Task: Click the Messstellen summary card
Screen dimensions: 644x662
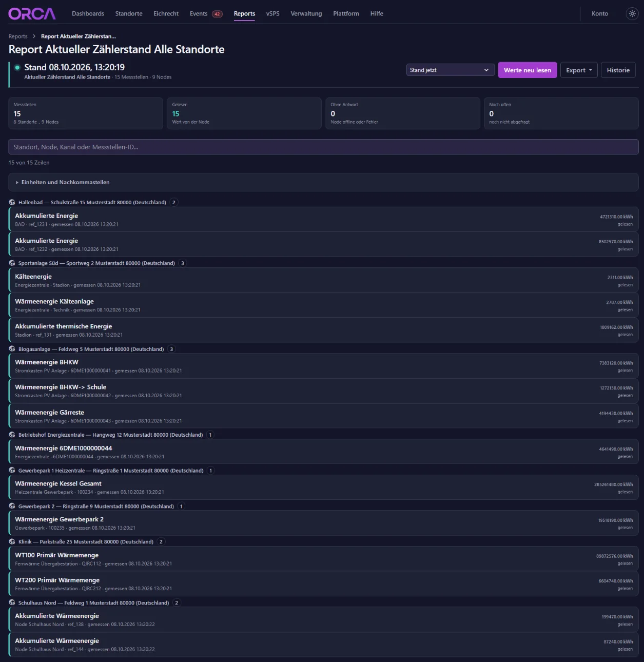Action: pyautogui.click(x=86, y=113)
